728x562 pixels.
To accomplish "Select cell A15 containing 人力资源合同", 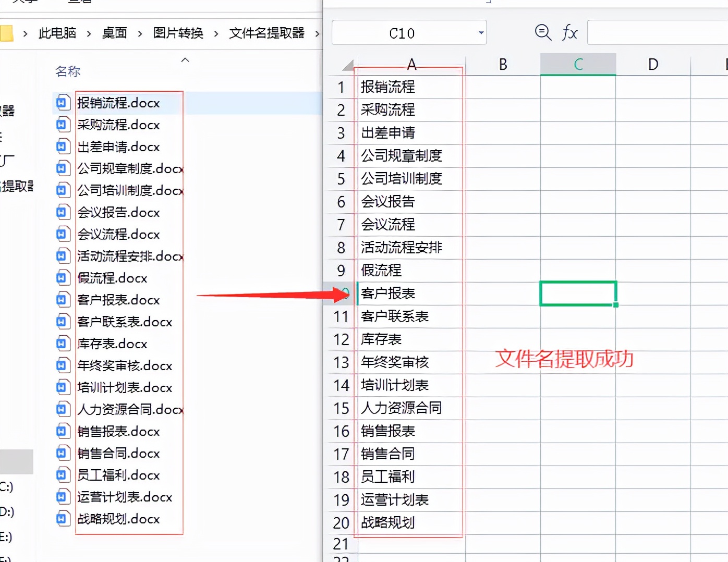I will pos(411,408).
